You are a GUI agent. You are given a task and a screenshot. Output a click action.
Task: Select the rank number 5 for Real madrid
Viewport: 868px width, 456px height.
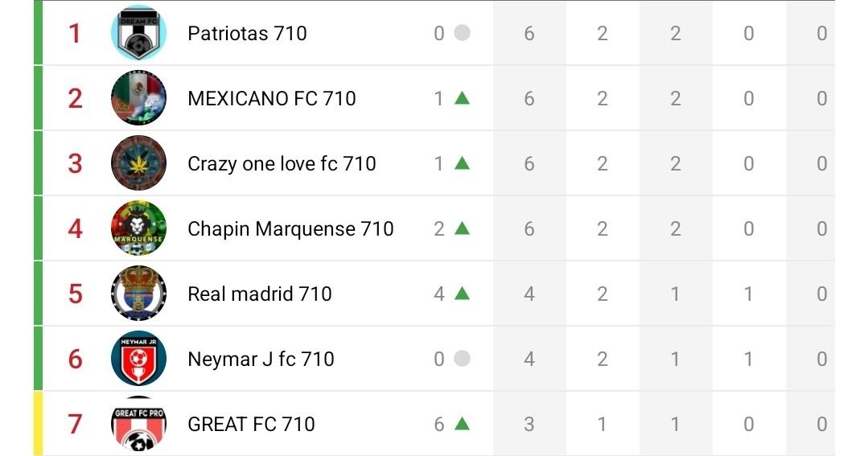click(75, 294)
